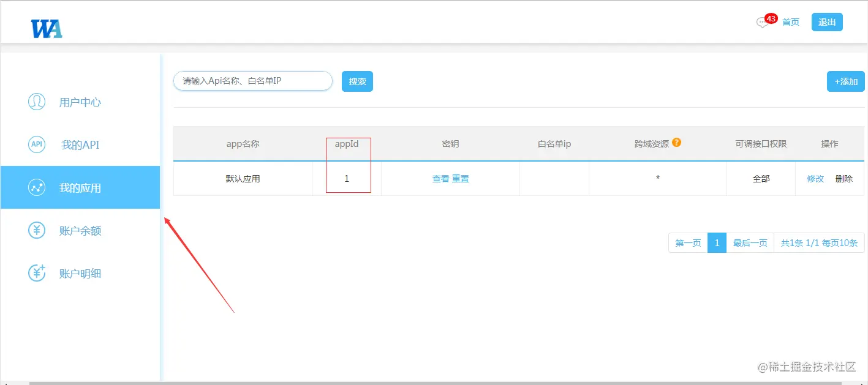868x385 pixels.
Task: Click the 退出 logout button
Action: click(827, 21)
